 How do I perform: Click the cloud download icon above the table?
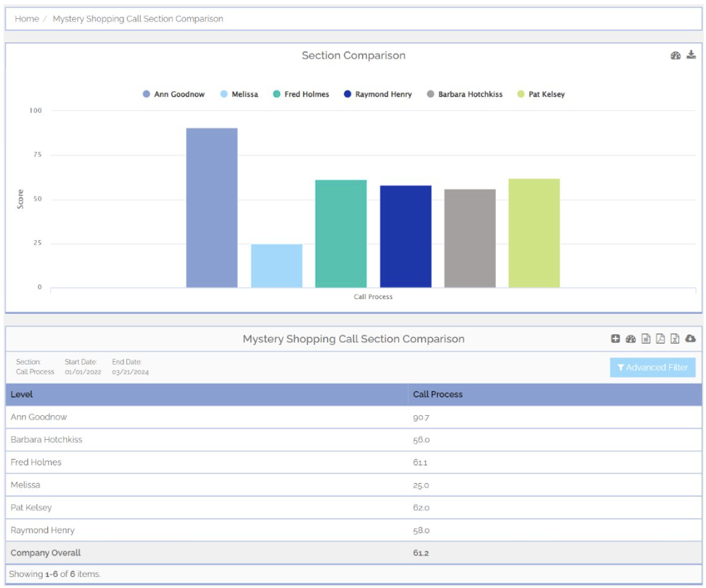690,339
